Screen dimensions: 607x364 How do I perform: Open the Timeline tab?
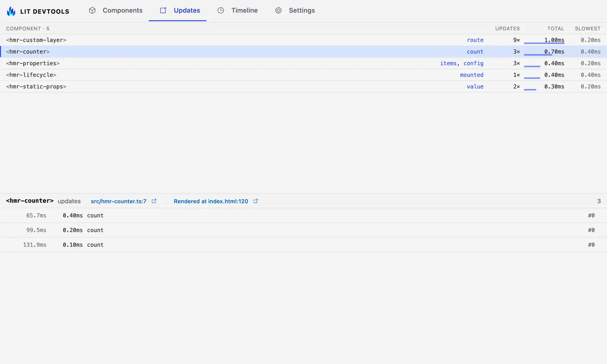(237, 10)
